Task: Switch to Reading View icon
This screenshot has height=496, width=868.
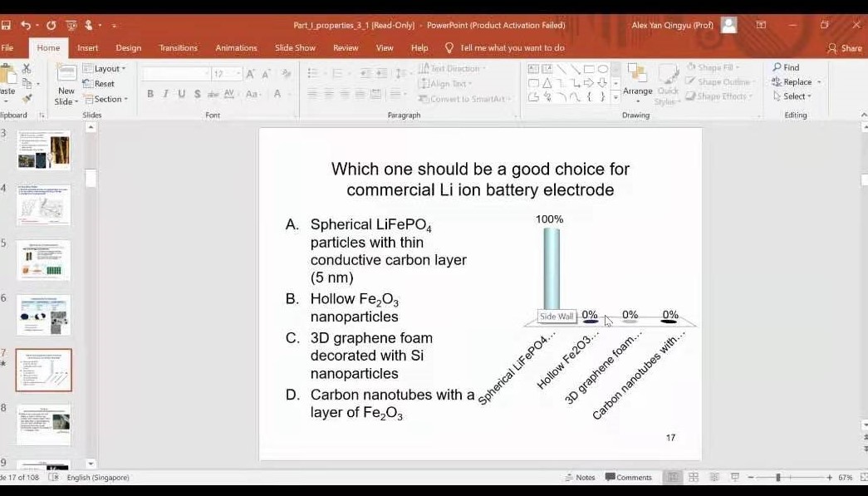Action: (714, 478)
